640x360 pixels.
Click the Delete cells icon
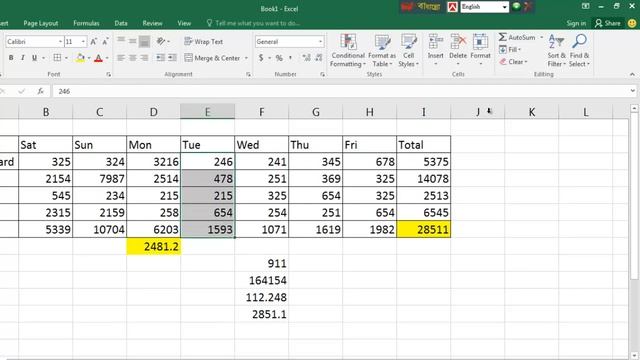(458, 42)
